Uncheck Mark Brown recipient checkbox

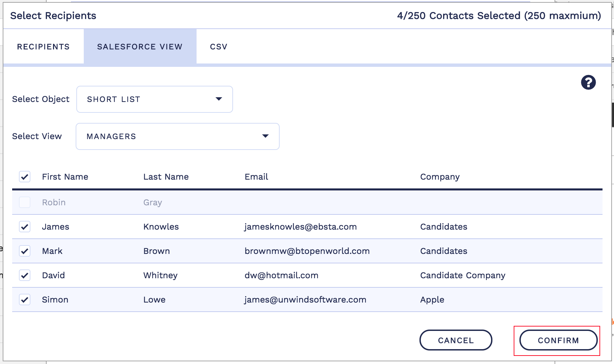pos(25,251)
